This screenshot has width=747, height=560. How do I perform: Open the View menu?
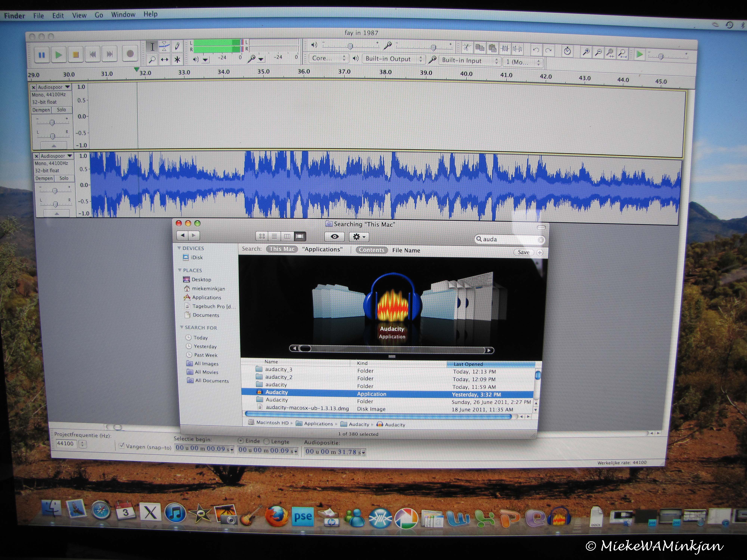click(x=79, y=15)
